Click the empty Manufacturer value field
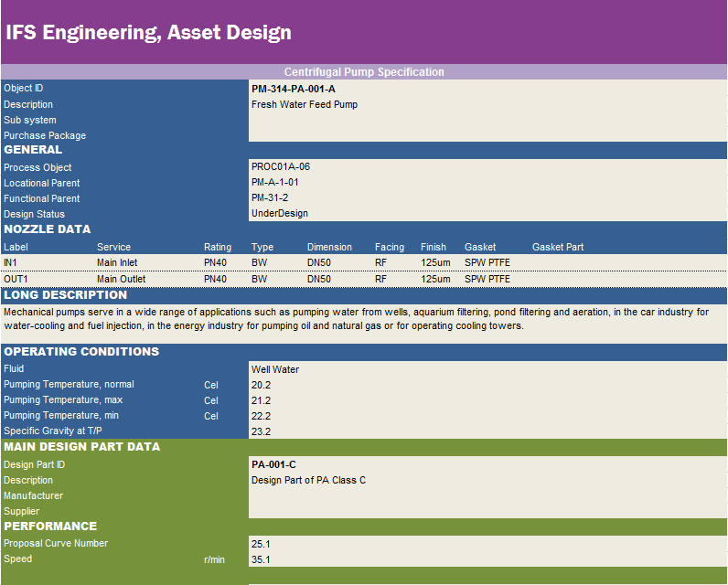This screenshot has height=585, width=728. click(x=487, y=495)
